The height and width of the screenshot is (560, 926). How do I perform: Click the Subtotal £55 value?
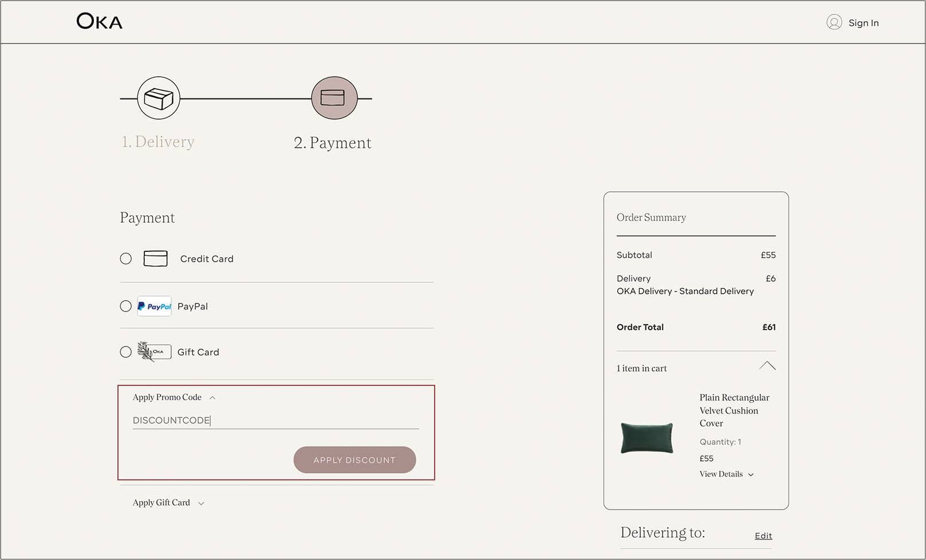pos(768,255)
